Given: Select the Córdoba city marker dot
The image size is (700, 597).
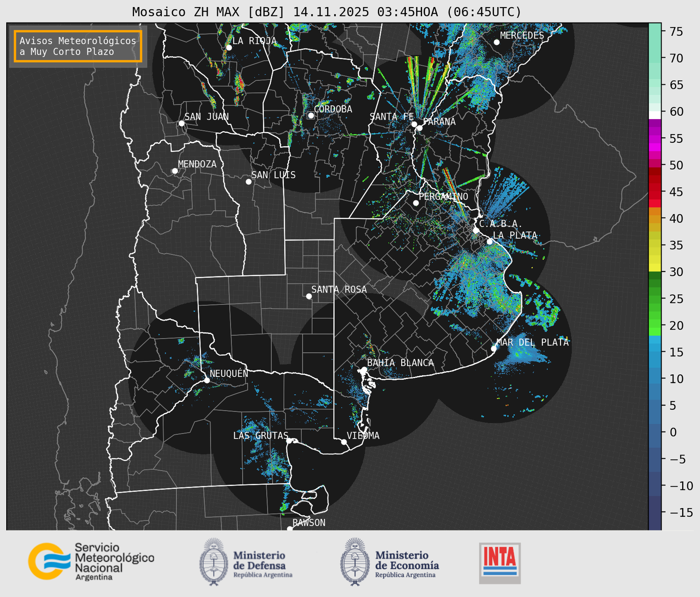Looking at the screenshot, I should (x=311, y=115).
